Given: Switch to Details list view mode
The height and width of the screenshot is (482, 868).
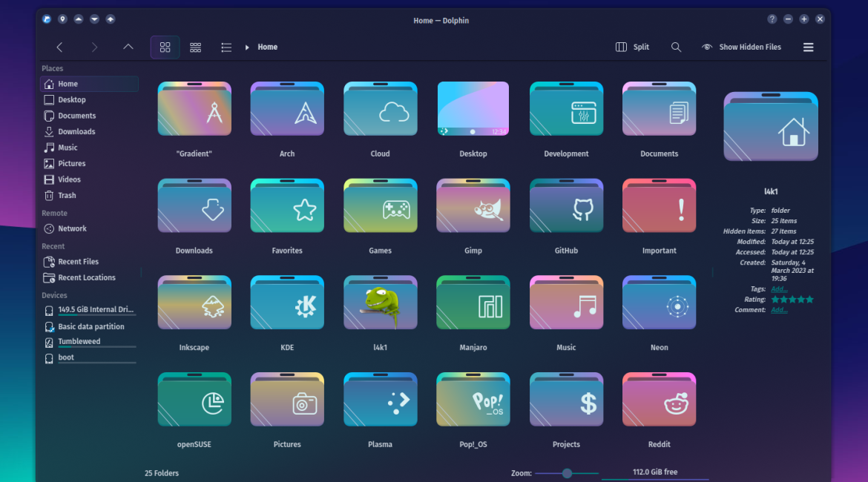Looking at the screenshot, I should click(x=226, y=47).
